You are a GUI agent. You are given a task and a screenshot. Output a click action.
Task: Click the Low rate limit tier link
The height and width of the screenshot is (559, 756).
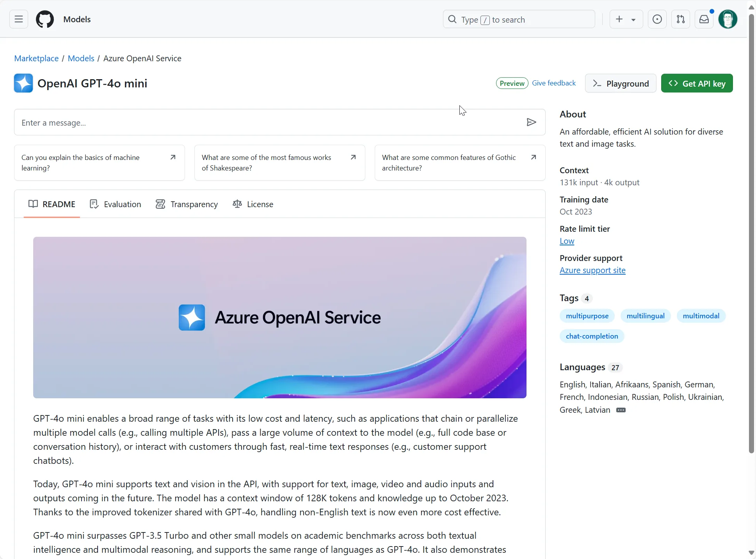[567, 241]
